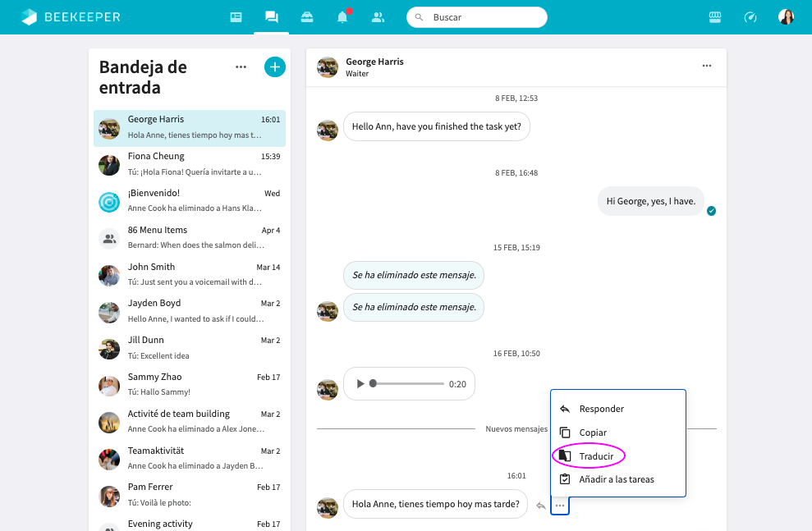This screenshot has height=531, width=812.
Task: Click the BEEKEEPER logo
Action: click(71, 17)
